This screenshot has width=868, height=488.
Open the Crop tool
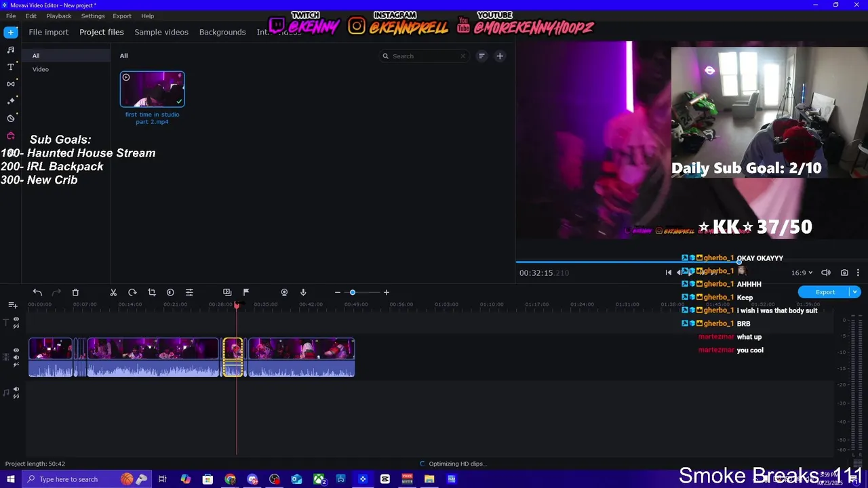(151, 292)
